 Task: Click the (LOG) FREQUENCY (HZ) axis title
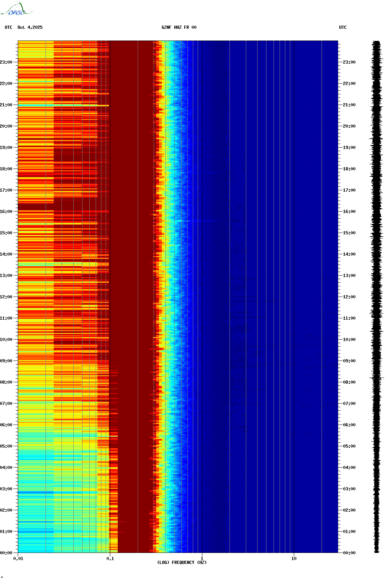click(x=182, y=563)
